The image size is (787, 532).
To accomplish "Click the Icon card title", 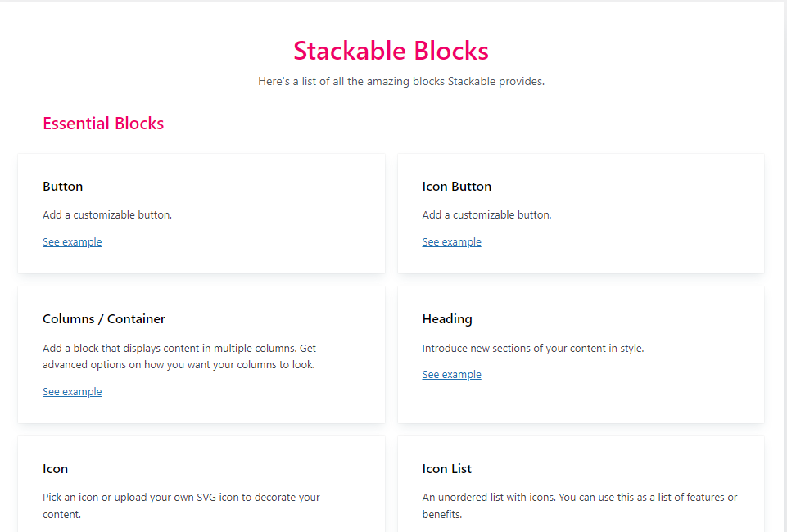I will [x=56, y=469].
